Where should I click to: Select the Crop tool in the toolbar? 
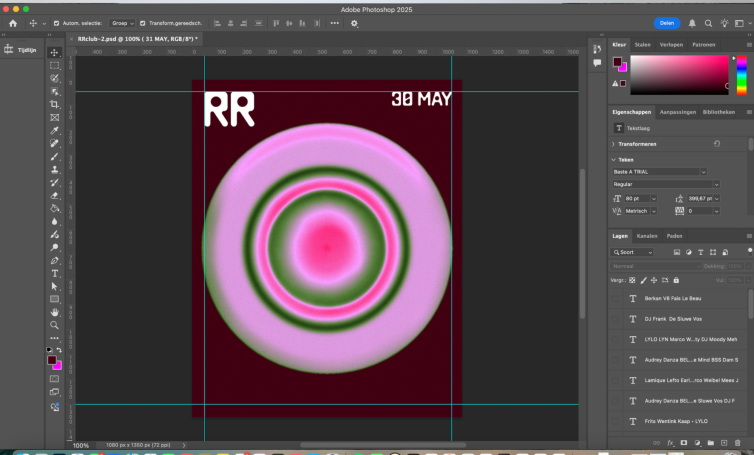coord(55,104)
